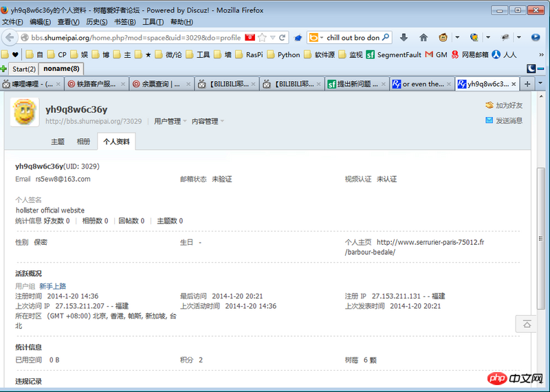Click the 发送消息 link

pyautogui.click(x=508, y=120)
